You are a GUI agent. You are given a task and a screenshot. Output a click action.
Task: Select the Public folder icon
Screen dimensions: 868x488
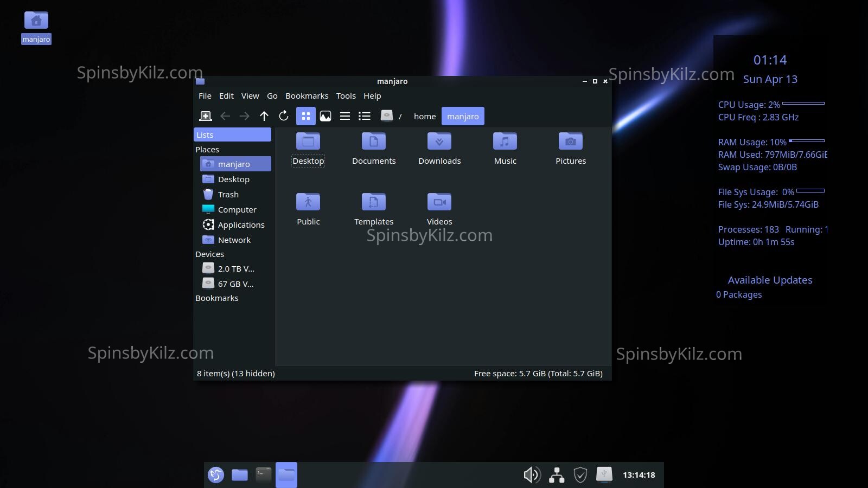click(308, 209)
